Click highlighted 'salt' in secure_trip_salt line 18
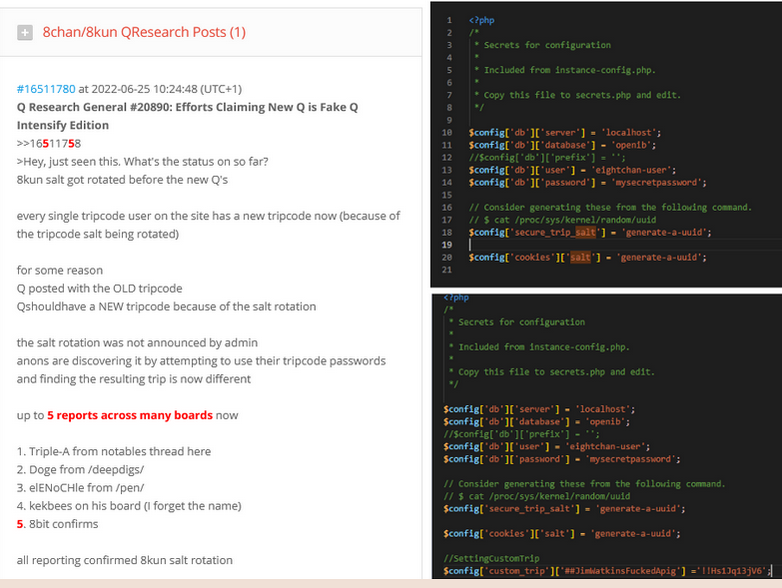The image size is (782, 588). tap(586, 232)
